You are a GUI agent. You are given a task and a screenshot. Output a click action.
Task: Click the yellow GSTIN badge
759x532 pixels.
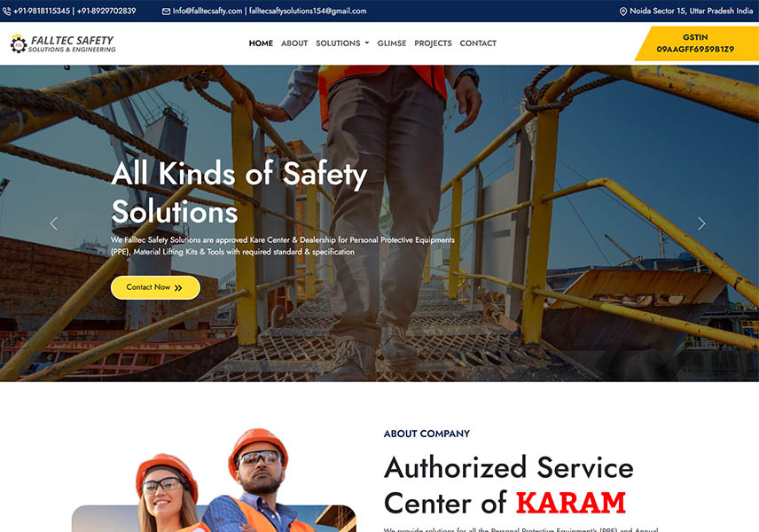point(697,43)
